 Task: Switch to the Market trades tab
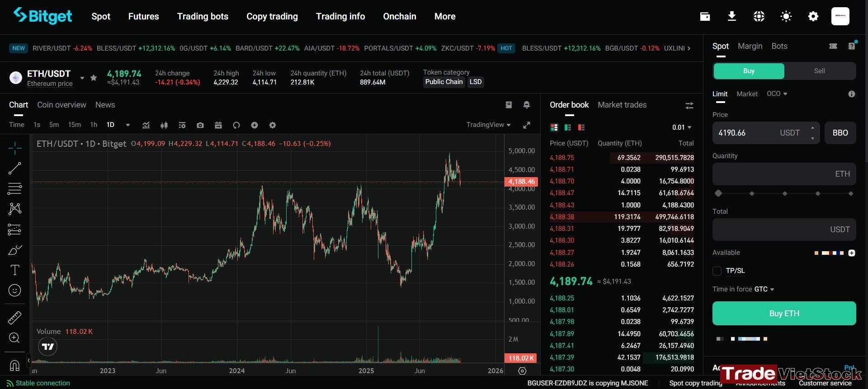622,105
